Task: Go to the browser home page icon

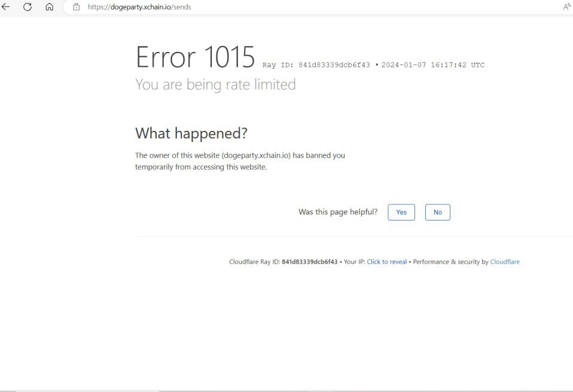Action: pos(49,7)
